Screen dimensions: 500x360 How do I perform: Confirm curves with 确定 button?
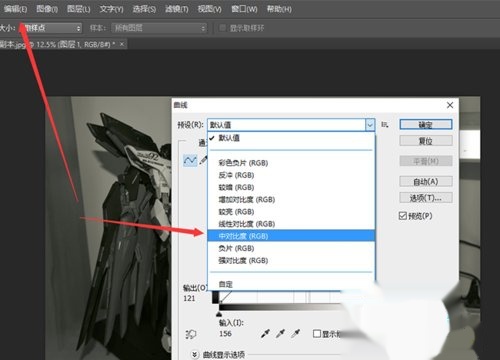(x=426, y=125)
